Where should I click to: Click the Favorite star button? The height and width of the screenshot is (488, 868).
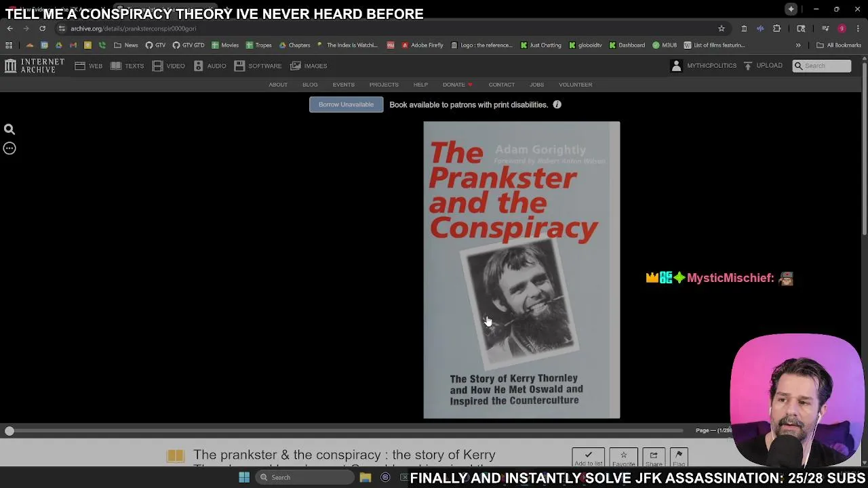(623, 458)
